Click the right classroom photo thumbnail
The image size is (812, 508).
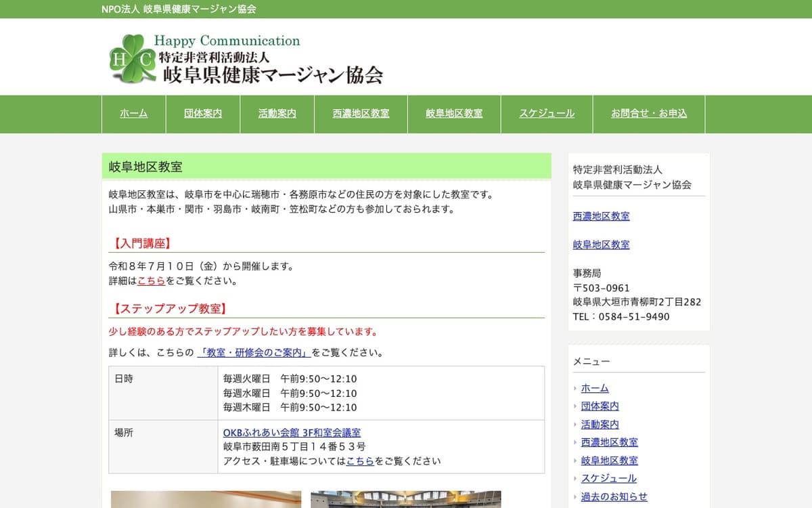[x=406, y=499]
